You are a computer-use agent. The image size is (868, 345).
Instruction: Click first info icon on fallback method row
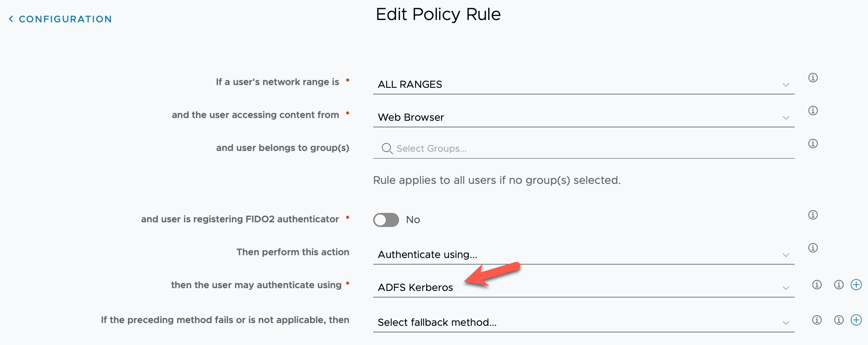(817, 320)
